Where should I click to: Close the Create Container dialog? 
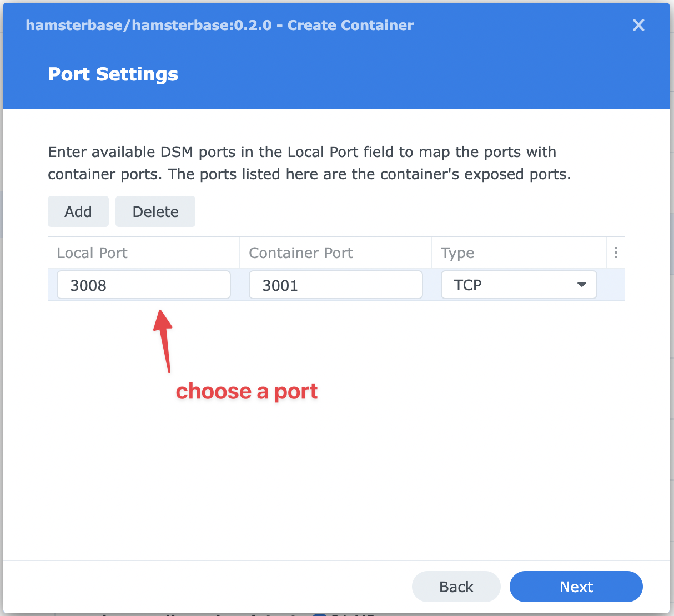coord(638,25)
